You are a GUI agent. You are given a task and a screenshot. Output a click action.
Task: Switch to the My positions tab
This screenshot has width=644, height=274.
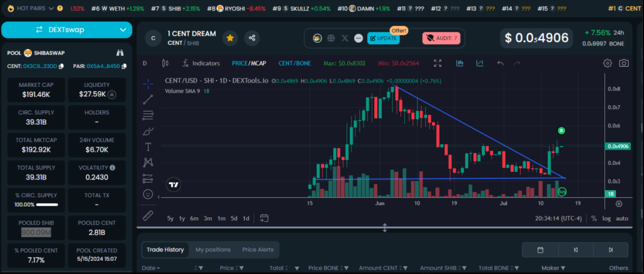[213, 249]
